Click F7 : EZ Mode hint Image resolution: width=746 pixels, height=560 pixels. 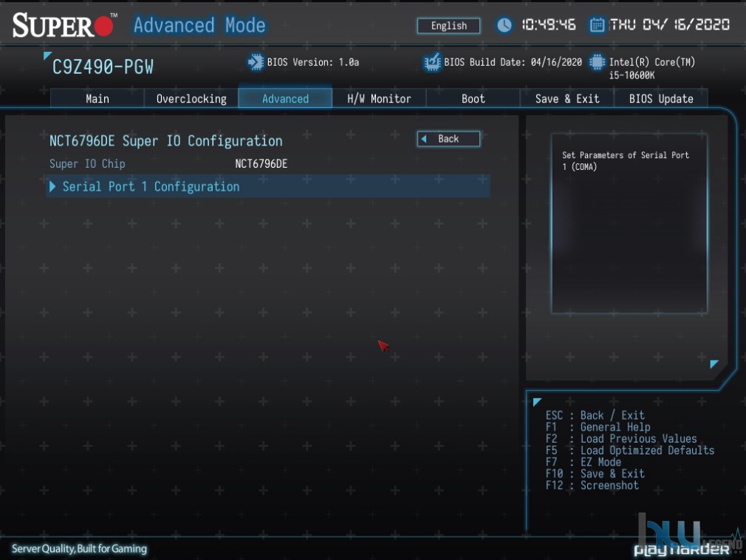tap(584, 462)
